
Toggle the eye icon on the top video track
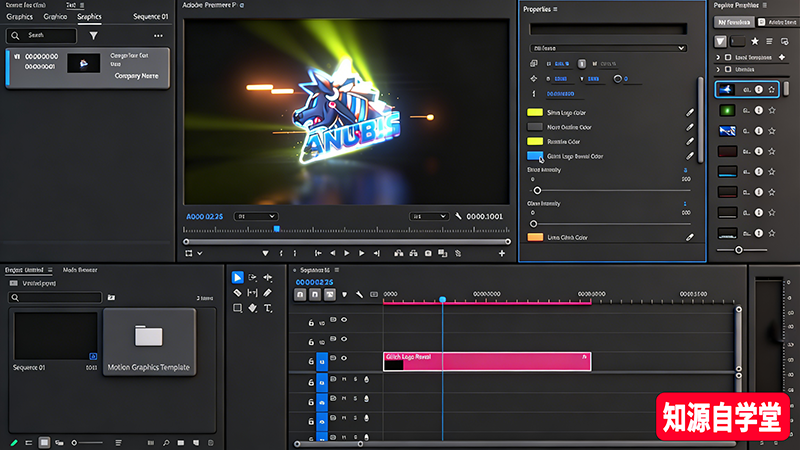pyautogui.click(x=344, y=320)
